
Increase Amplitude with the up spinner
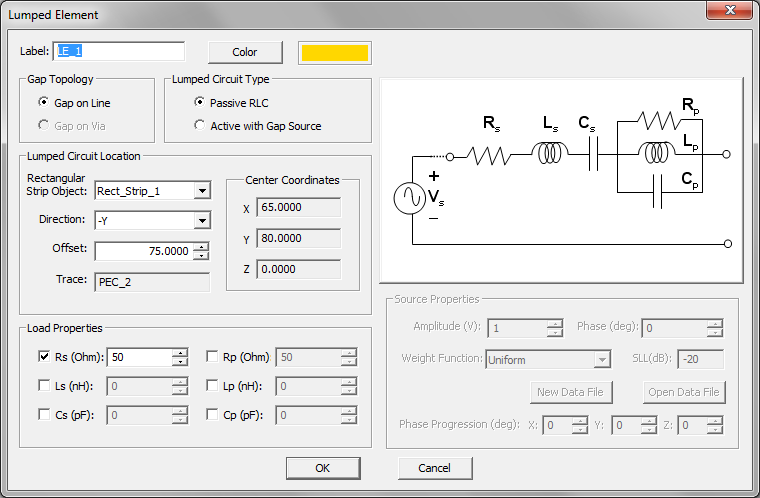point(555,324)
